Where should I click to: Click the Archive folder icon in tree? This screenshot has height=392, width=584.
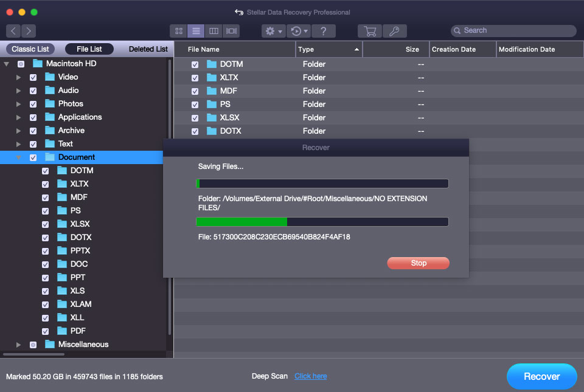pos(50,131)
